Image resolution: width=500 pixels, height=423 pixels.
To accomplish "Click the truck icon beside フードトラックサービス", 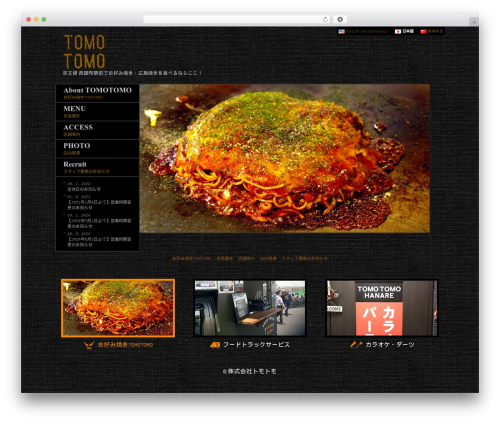I will [x=215, y=345].
